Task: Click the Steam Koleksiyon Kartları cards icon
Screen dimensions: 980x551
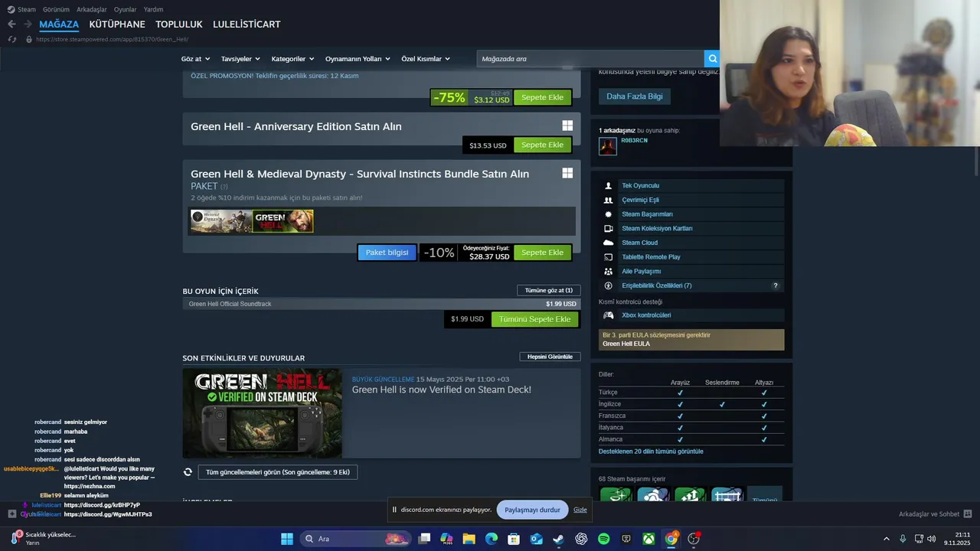Action: pos(609,229)
